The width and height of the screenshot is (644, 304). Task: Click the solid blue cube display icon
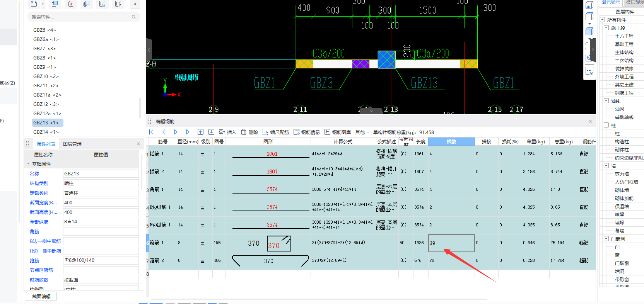point(589,32)
